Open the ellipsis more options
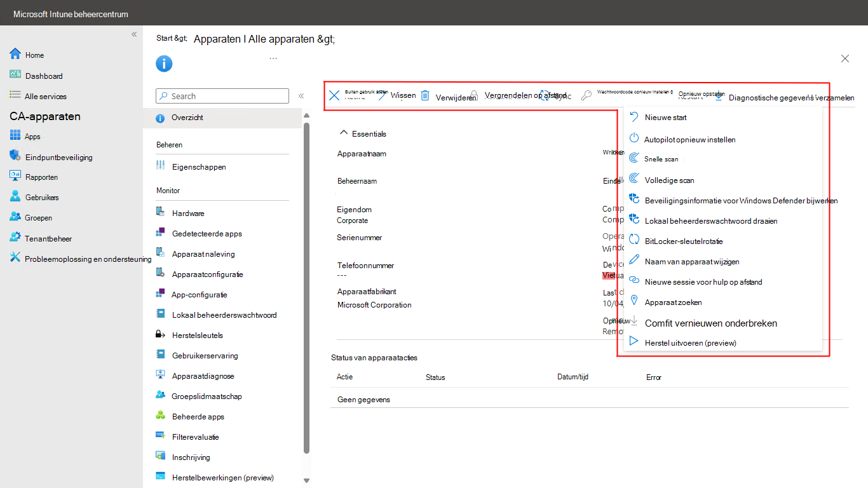The height and width of the screenshot is (488, 868). coord(273,58)
